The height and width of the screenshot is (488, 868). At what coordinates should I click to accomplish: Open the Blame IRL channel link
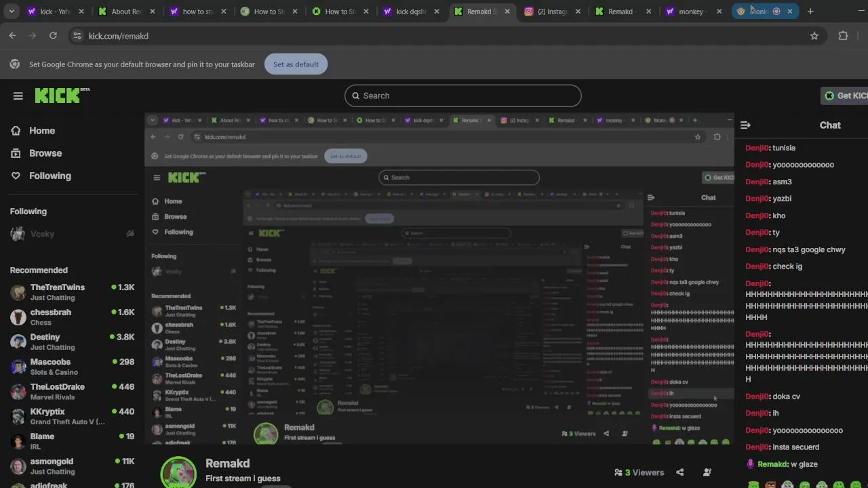tap(71, 441)
